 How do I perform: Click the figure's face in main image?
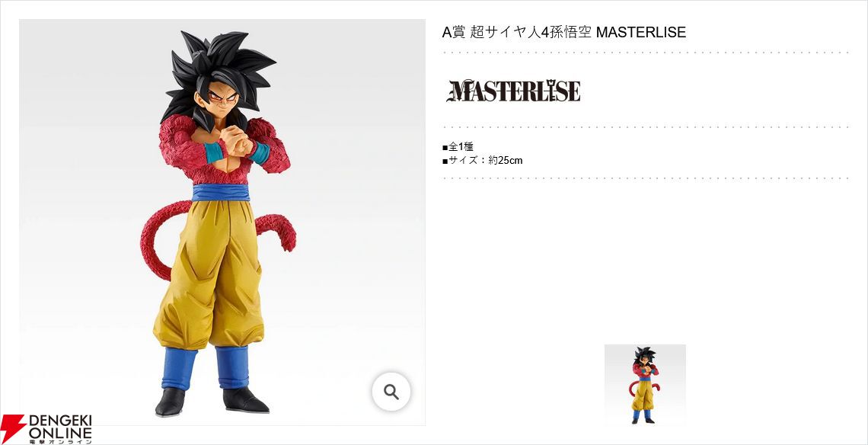coord(222,102)
